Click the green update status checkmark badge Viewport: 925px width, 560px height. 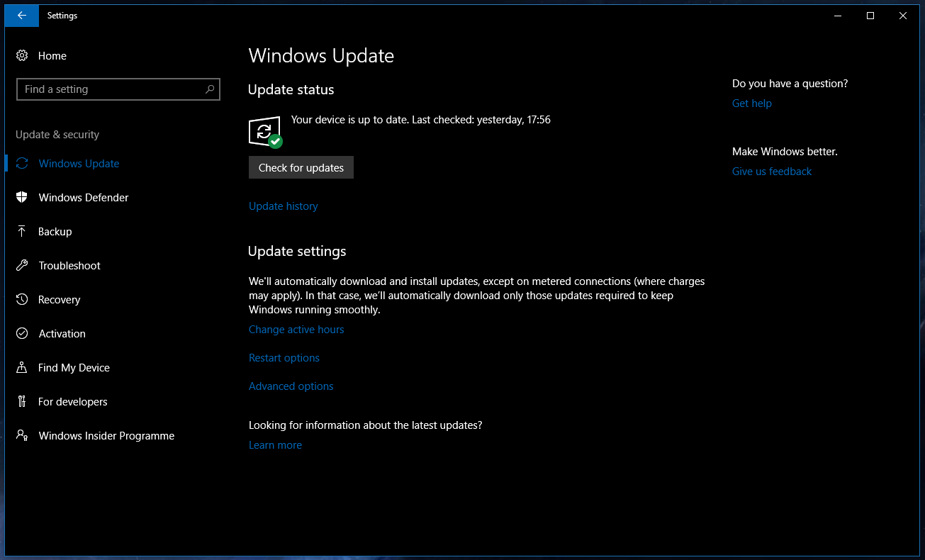276,142
